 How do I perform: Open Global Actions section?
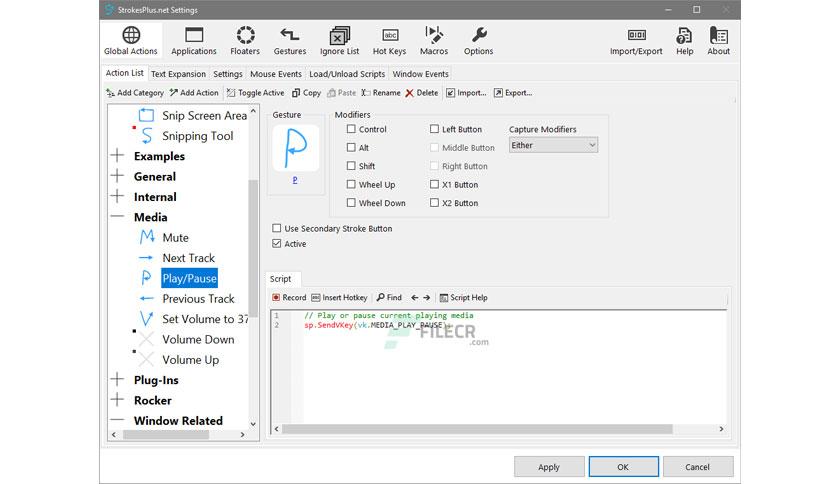click(131, 41)
